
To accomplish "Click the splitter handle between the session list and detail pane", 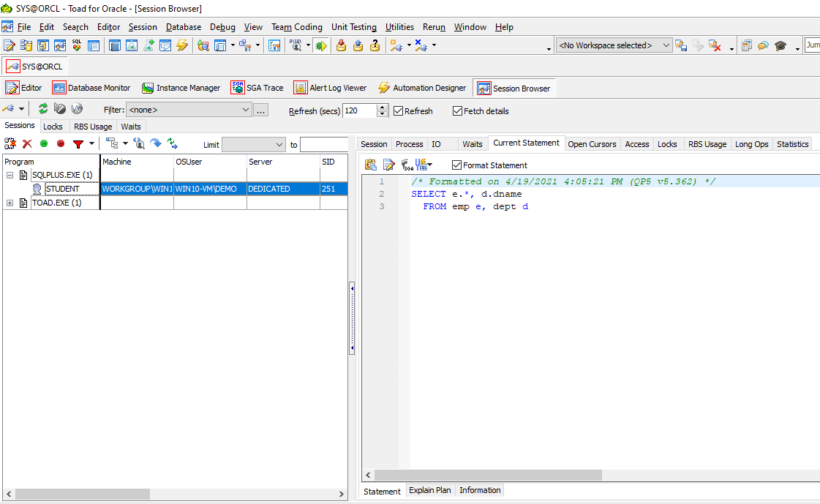I will coord(352,318).
